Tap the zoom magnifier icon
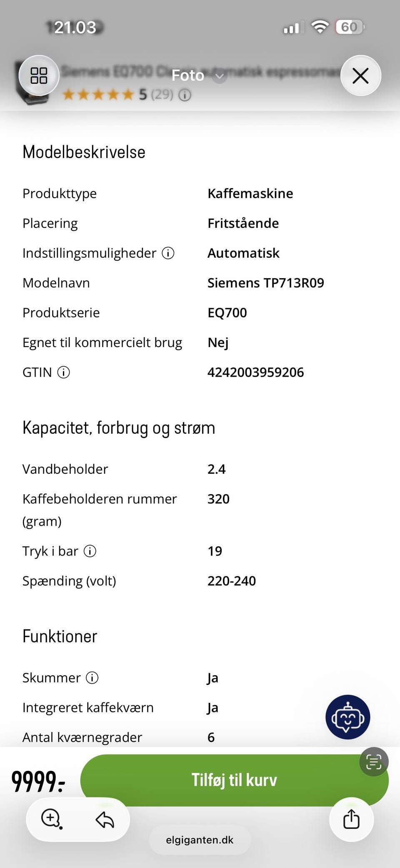This screenshot has height=868, width=400. click(x=51, y=819)
